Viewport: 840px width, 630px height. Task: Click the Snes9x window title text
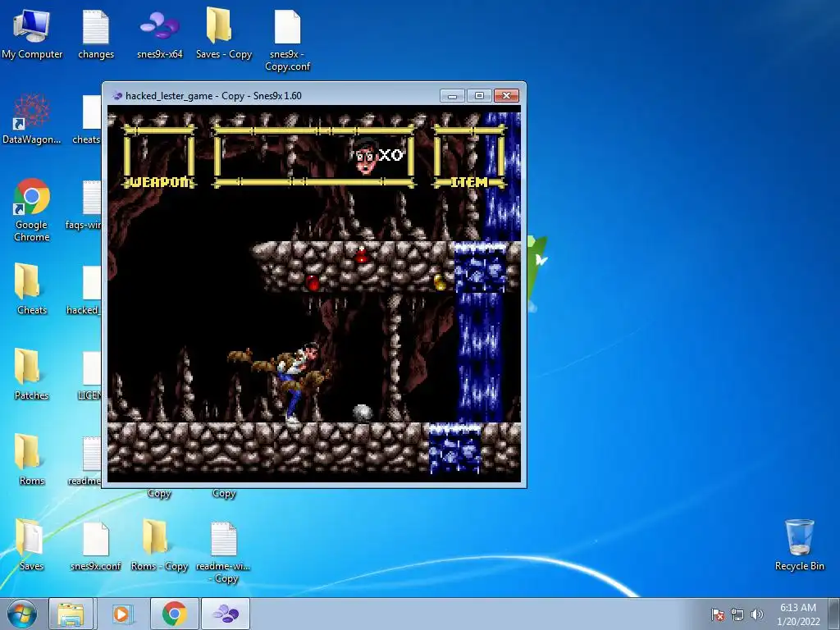point(213,96)
